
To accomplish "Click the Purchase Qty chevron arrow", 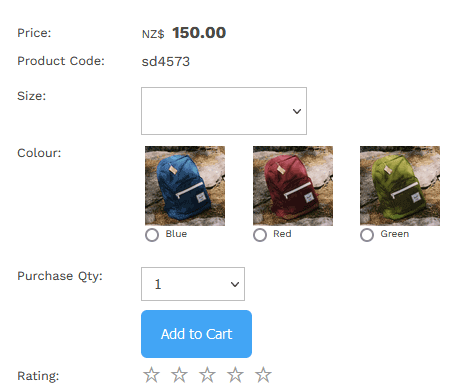I will [x=235, y=284].
